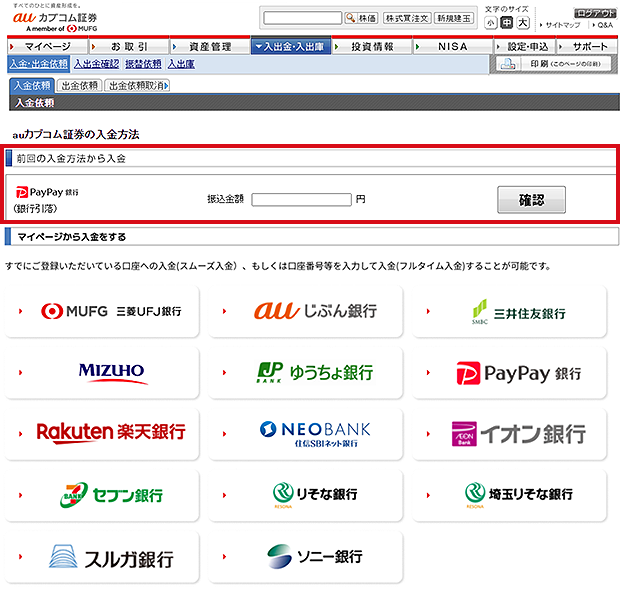Select the MUFG 三菱UFJ銀行 card
Image resolution: width=620 pixels, height=592 pixels.
[x=102, y=311]
